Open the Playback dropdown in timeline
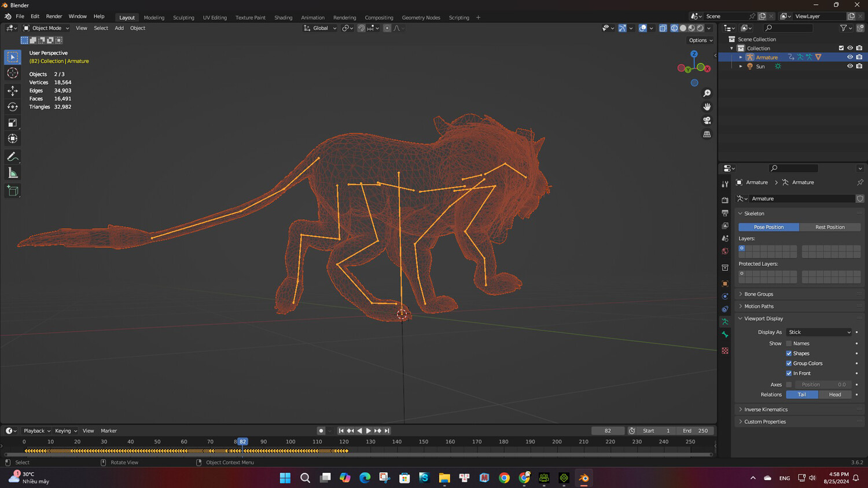868x488 pixels. [x=37, y=431]
